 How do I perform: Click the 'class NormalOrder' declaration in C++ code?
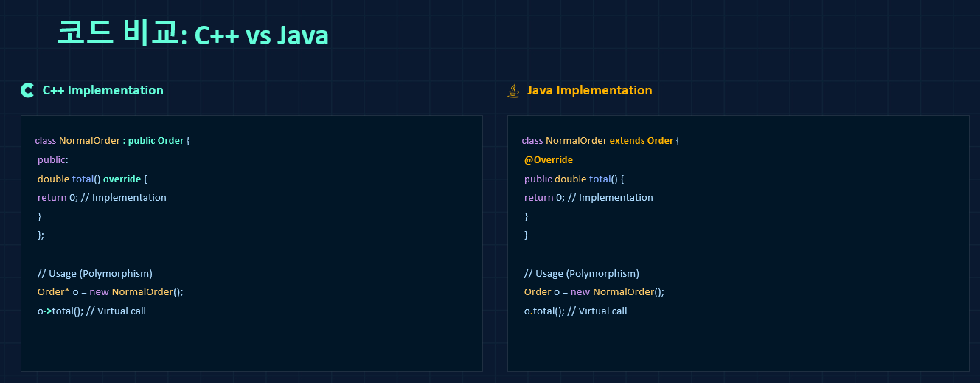coord(77,140)
